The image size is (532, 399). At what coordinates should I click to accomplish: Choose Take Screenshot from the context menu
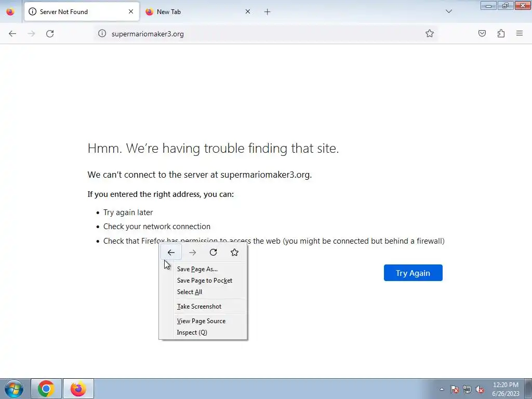(203, 307)
